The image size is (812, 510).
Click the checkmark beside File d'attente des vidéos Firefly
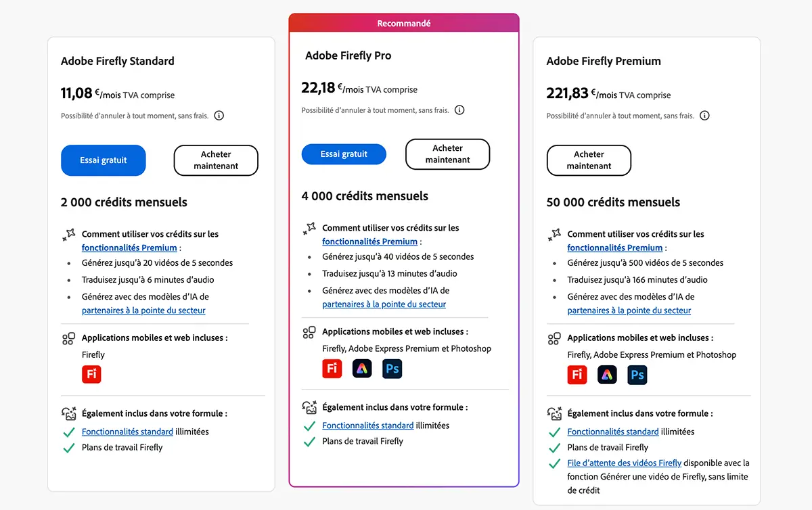554,463
